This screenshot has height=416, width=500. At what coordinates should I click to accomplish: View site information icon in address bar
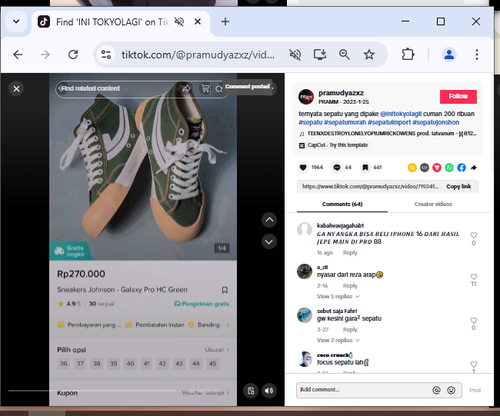tap(106, 54)
